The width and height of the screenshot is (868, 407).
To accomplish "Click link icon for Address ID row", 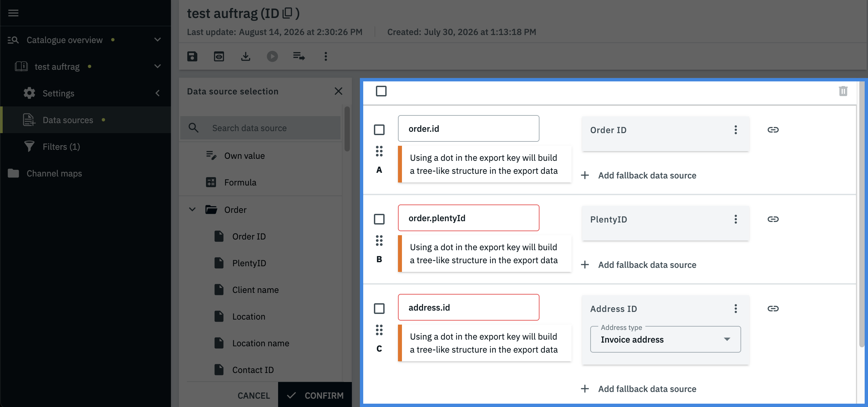I will tap(773, 308).
